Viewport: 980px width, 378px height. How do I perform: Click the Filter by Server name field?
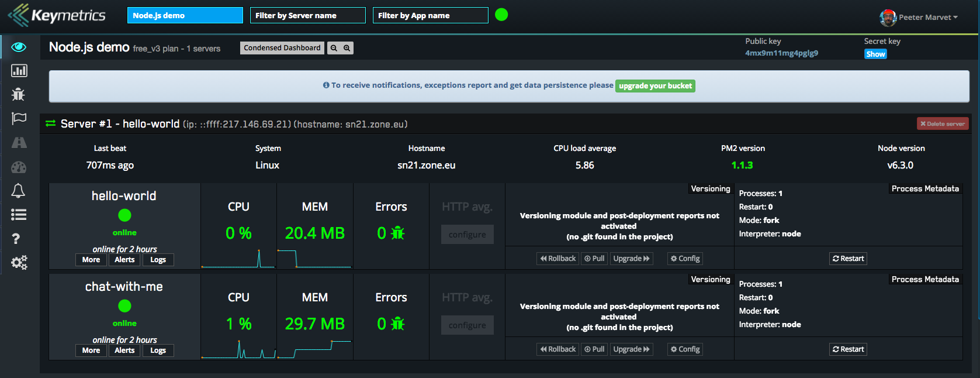coord(308,15)
